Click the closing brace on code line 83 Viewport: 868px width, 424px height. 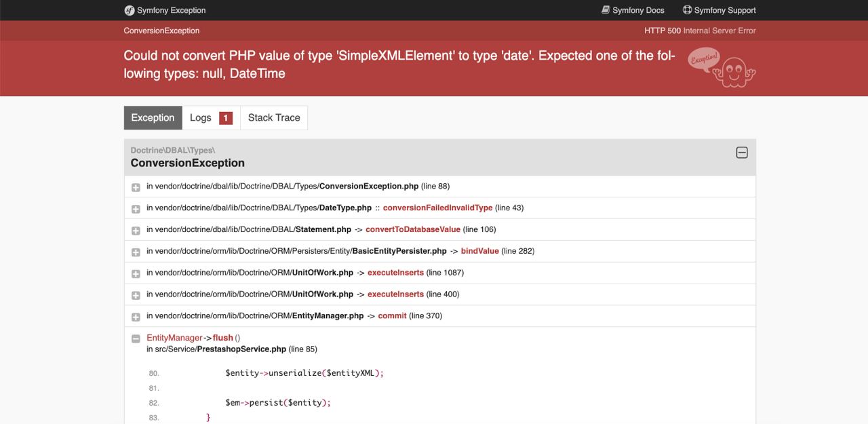pos(208,417)
